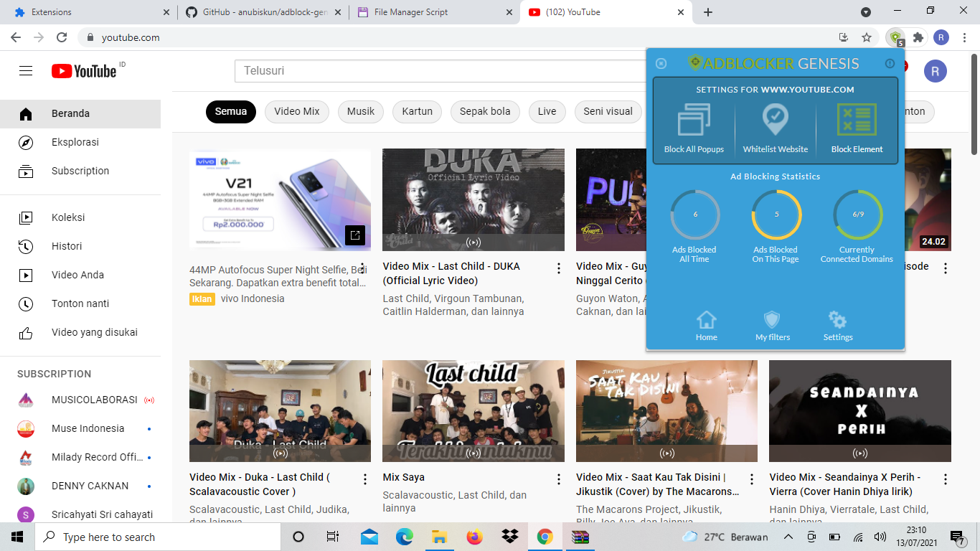Open Histori in the sidebar

pos(80,246)
